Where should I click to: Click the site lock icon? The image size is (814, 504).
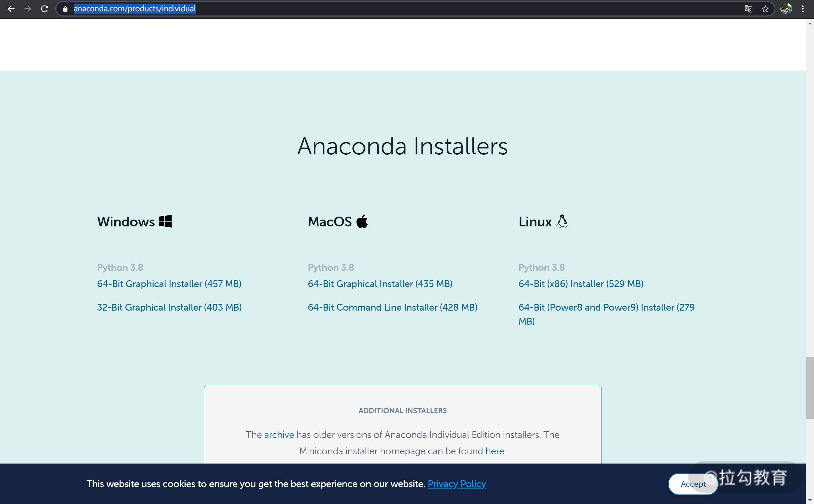coord(65,9)
